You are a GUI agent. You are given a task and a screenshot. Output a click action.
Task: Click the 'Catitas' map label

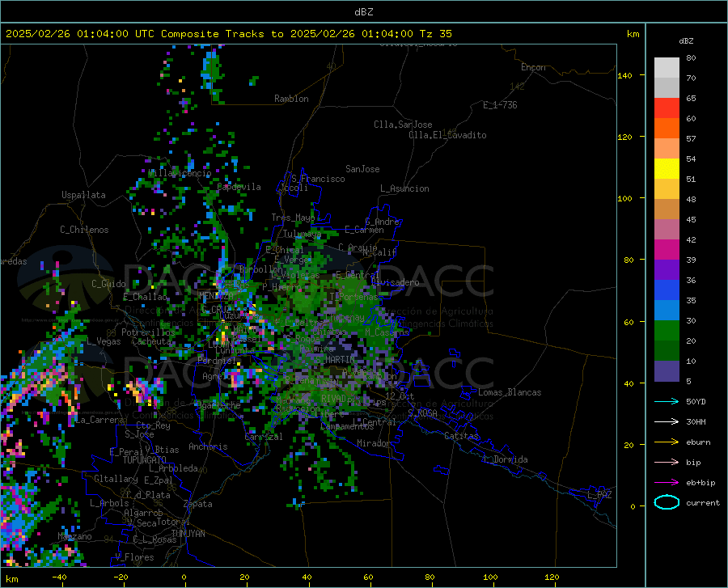(462, 436)
